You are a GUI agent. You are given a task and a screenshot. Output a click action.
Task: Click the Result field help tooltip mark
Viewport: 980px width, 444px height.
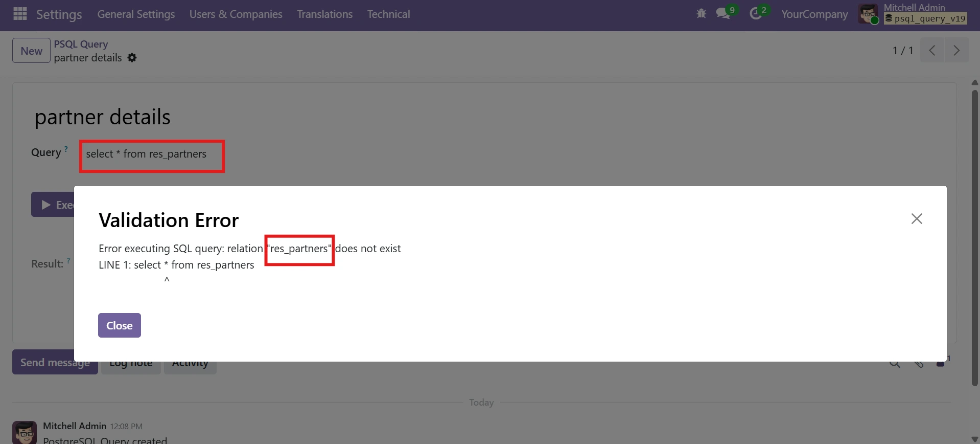pyautogui.click(x=68, y=261)
